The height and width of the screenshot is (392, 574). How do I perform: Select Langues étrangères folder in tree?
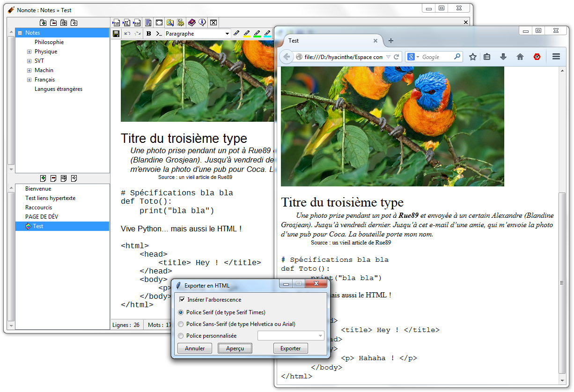pos(59,89)
